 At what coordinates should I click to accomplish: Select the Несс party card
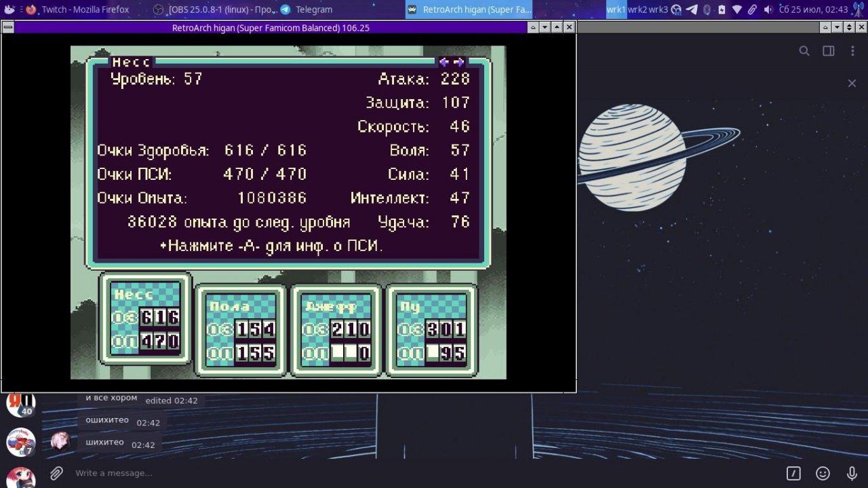click(146, 318)
